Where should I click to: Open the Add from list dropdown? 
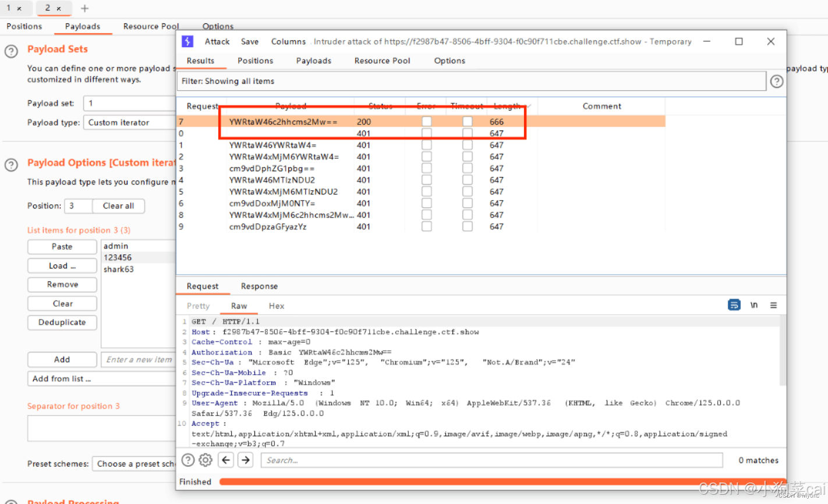pyautogui.click(x=101, y=379)
